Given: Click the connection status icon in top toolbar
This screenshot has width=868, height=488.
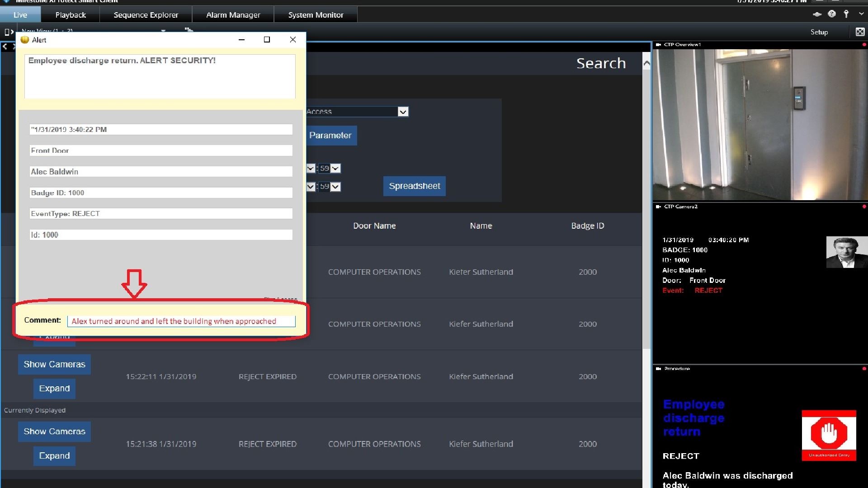Looking at the screenshot, I should (817, 14).
